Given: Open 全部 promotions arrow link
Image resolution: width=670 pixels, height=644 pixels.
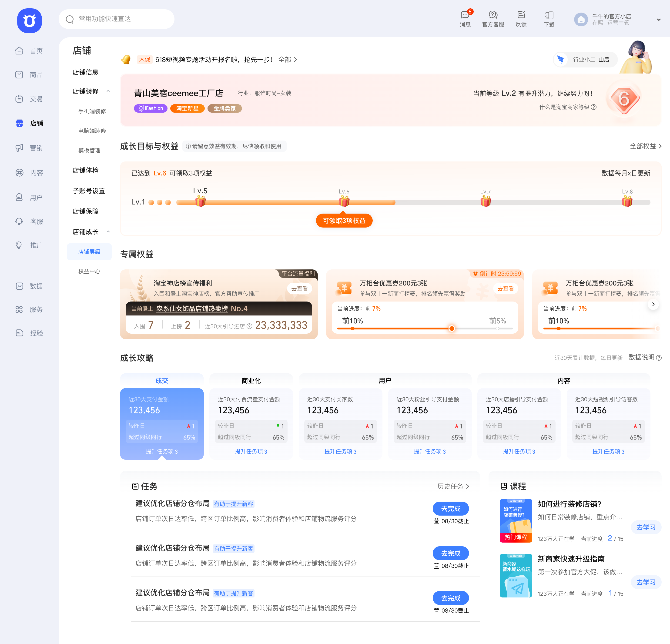Looking at the screenshot, I should (288, 60).
